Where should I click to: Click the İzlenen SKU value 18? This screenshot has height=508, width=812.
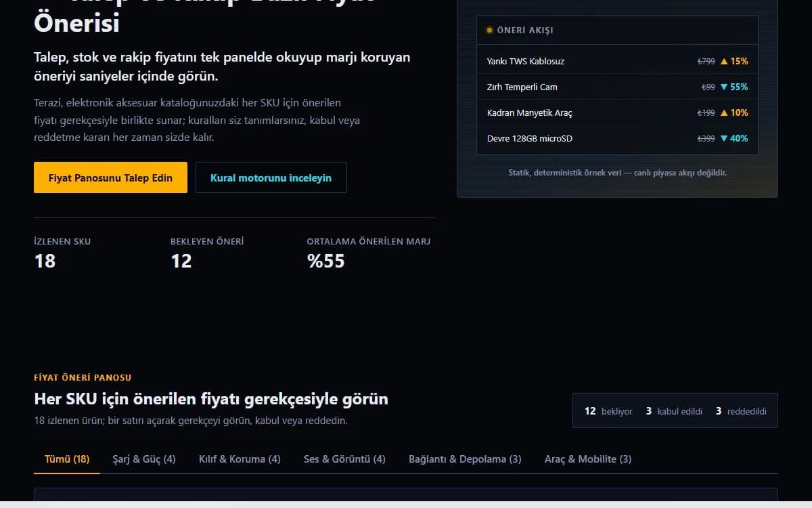pyautogui.click(x=45, y=261)
